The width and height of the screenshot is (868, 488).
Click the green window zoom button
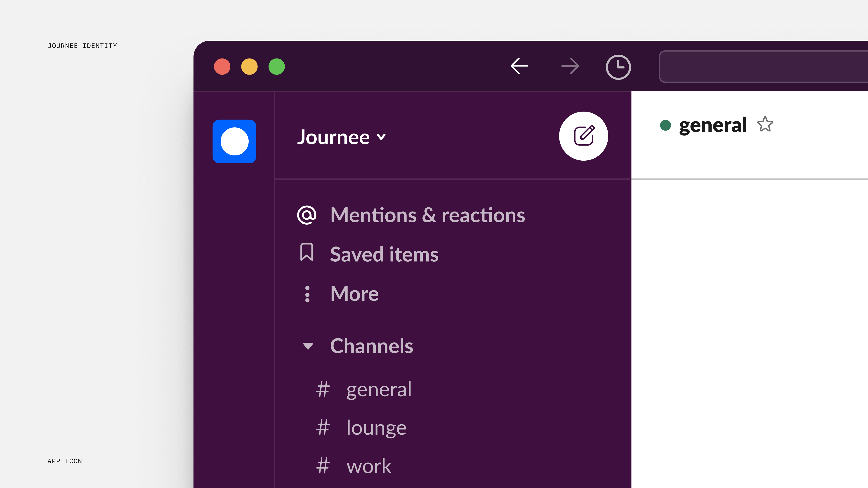276,66
